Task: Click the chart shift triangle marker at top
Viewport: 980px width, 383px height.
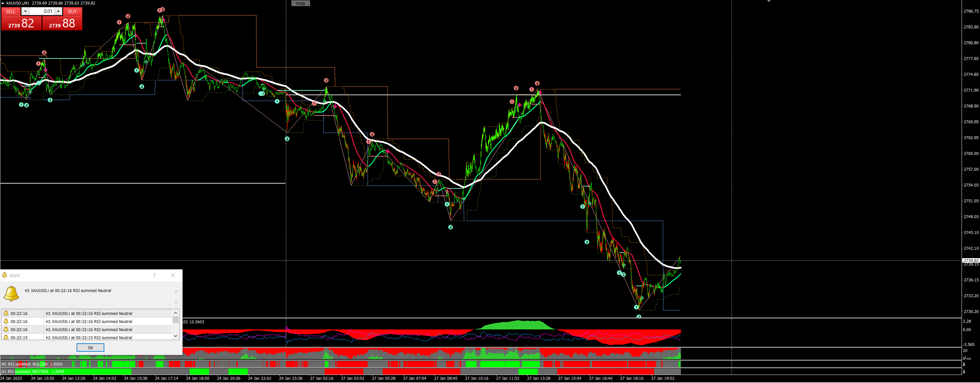Action: [x=769, y=1]
